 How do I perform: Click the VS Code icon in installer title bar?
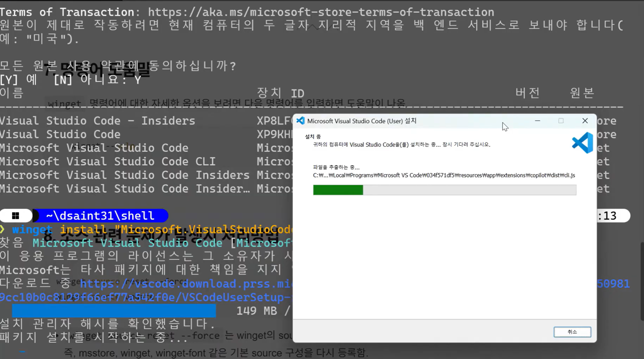[x=300, y=121]
